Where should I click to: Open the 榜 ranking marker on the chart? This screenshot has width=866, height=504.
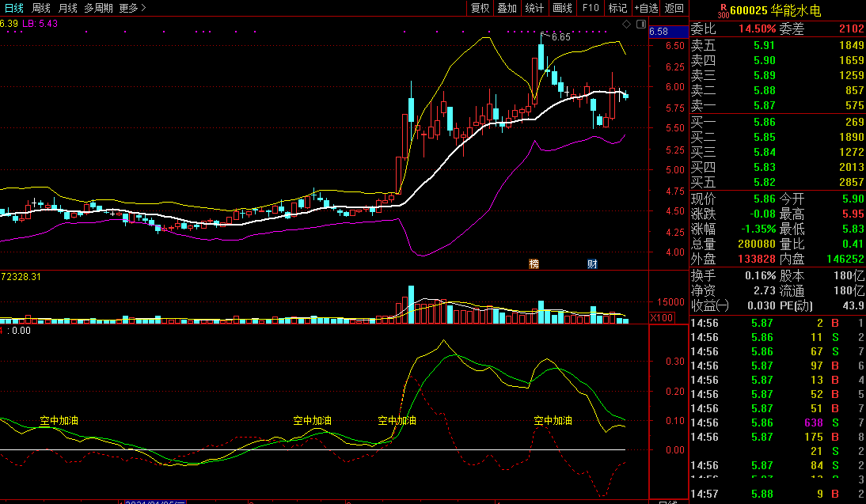click(x=534, y=264)
